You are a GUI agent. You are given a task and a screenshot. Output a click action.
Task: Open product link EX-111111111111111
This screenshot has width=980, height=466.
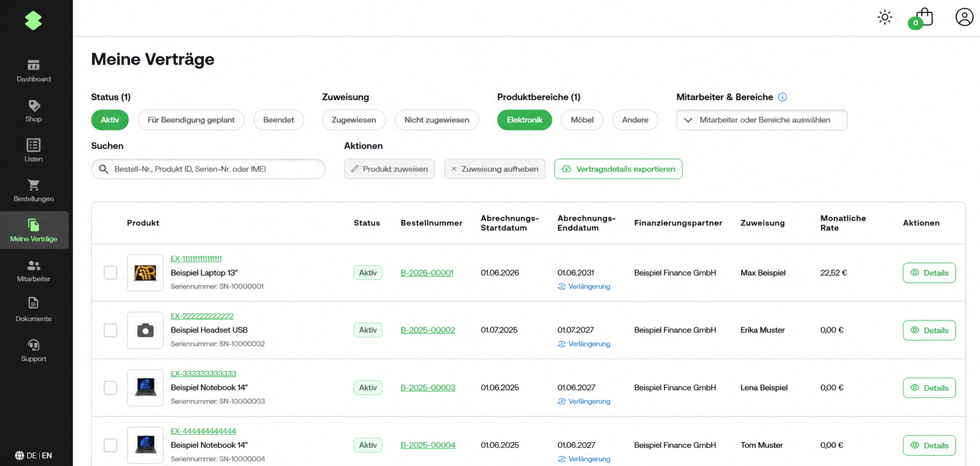click(196, 259)
